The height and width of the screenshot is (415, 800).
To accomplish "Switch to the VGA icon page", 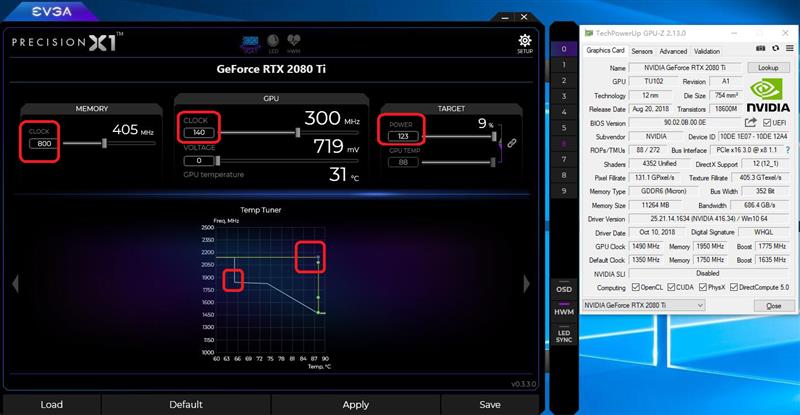I will (x=250, y=43).
